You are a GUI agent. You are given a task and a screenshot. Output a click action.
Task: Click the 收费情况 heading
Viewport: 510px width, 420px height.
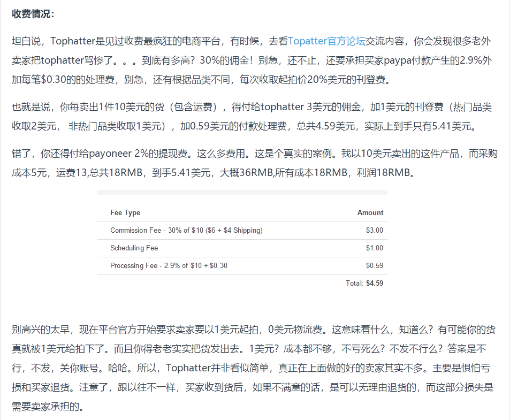point(33,14)
